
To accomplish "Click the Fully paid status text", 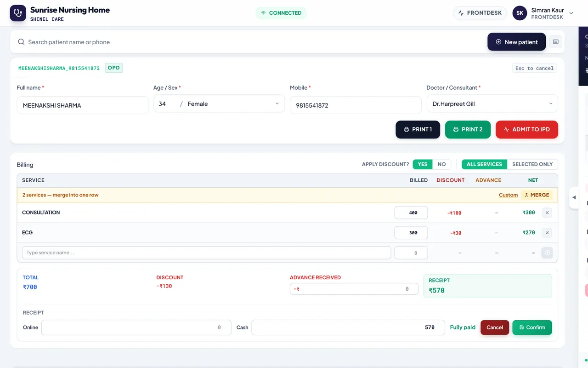I will (463, 328).
